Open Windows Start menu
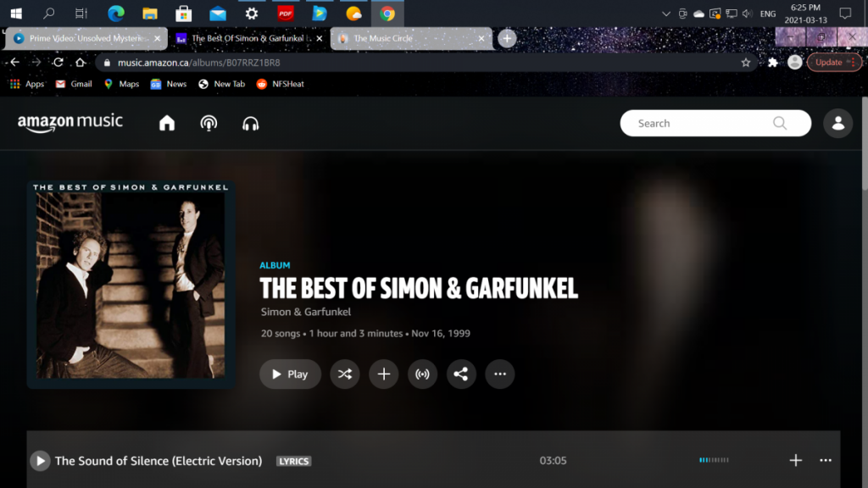 click(x=16, y=14)
